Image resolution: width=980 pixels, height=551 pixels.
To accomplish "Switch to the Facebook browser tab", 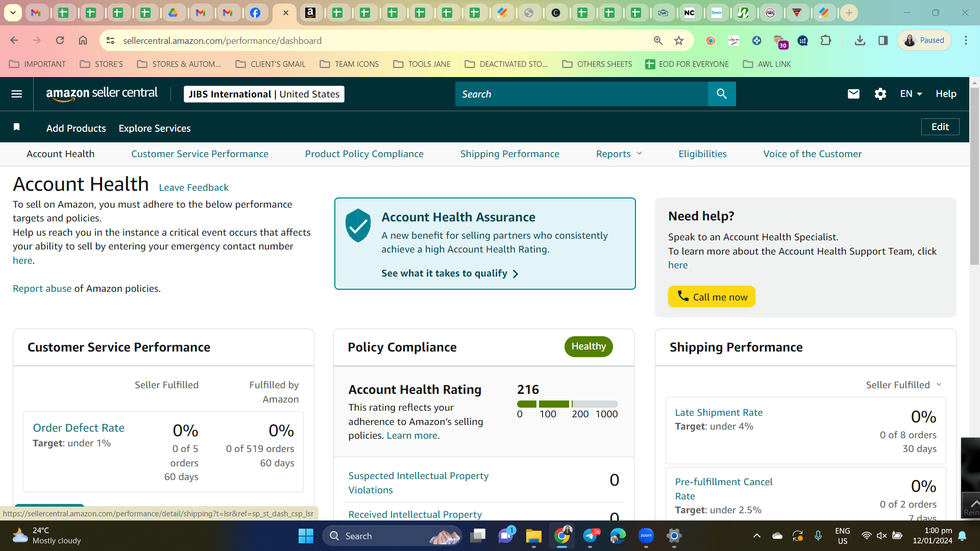I will click(x=255, y=13).
